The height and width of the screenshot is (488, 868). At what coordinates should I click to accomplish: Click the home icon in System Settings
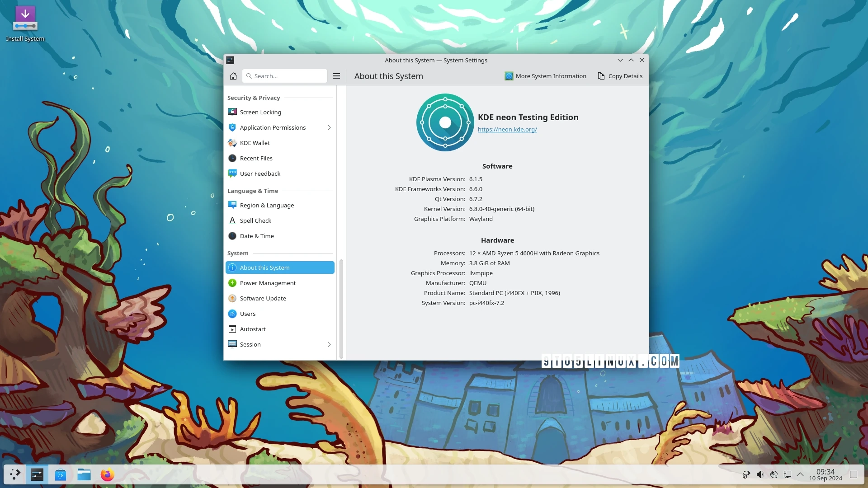click(233, 76)
